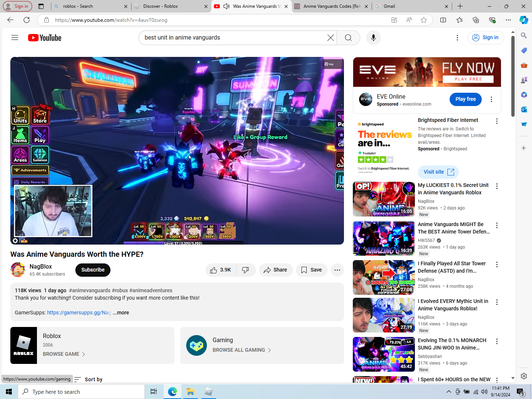Open options for Anime Vanguards MIGHT Be video
This screenshot has height=399, width=532.
pyautogui.click(x=497, y=225)
